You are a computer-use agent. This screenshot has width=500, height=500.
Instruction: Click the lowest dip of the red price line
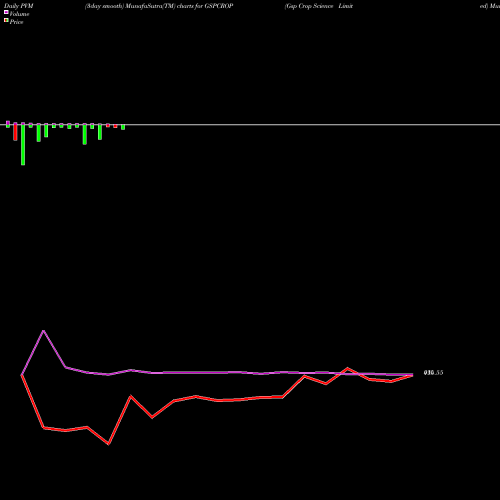[108, 444]
